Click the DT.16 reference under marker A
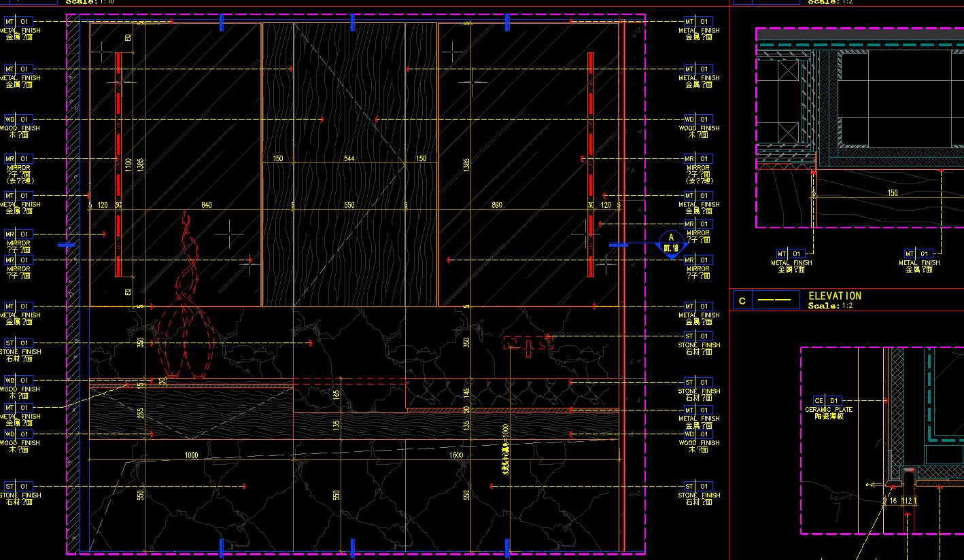 click(x=671, y=248)
